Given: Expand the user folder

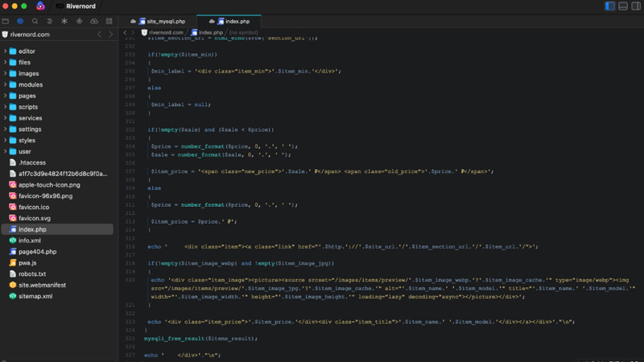Looking at the screenshot, I should 5,151.
